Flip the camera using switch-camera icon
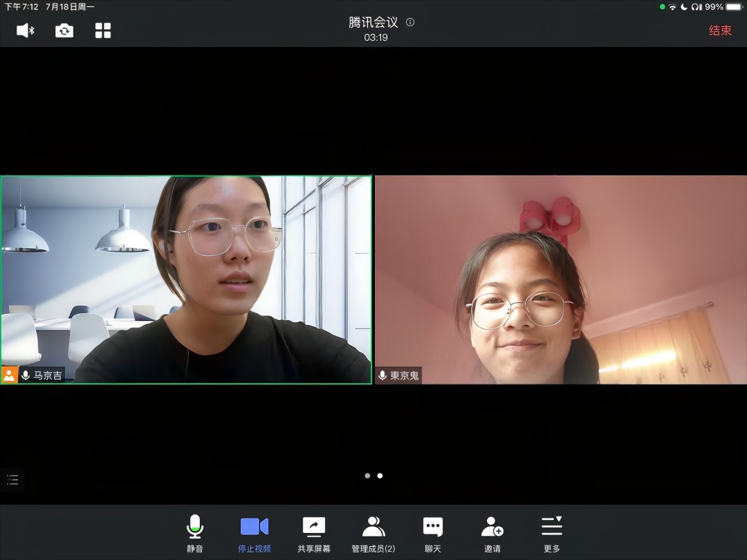 (x=64, y=30)
